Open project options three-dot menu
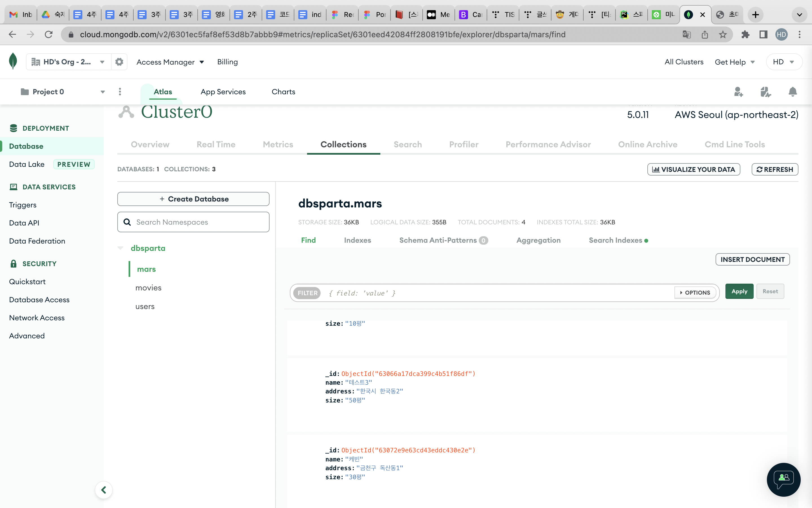812x508 pixels. 120,92
